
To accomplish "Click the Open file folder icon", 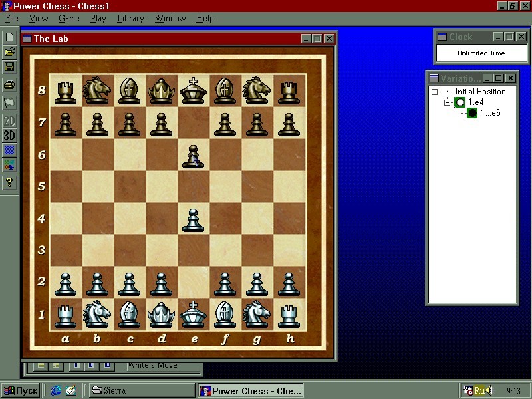I will [9, 52].
